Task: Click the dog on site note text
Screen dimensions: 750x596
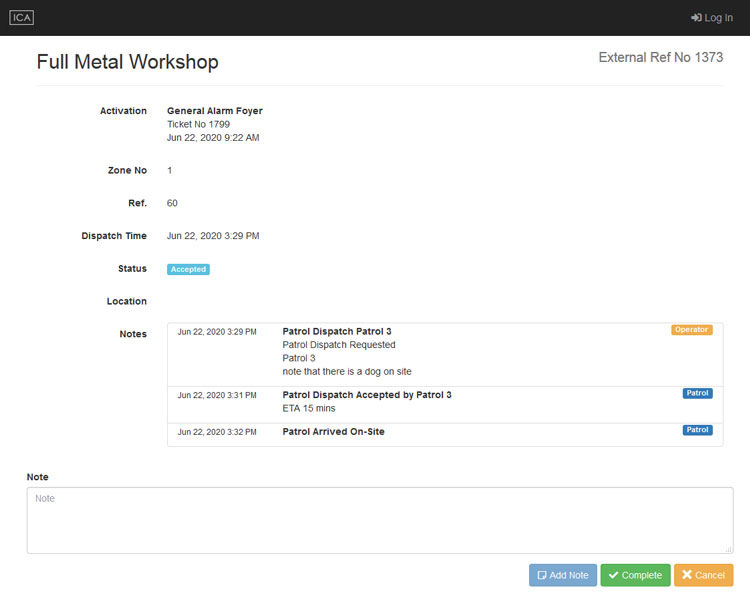Action: point(347,372)
